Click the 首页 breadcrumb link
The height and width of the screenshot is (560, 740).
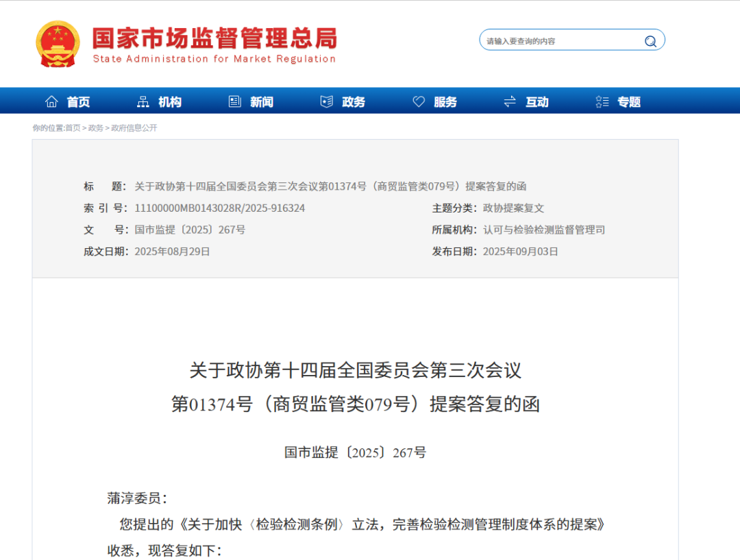tap(73, 128)
